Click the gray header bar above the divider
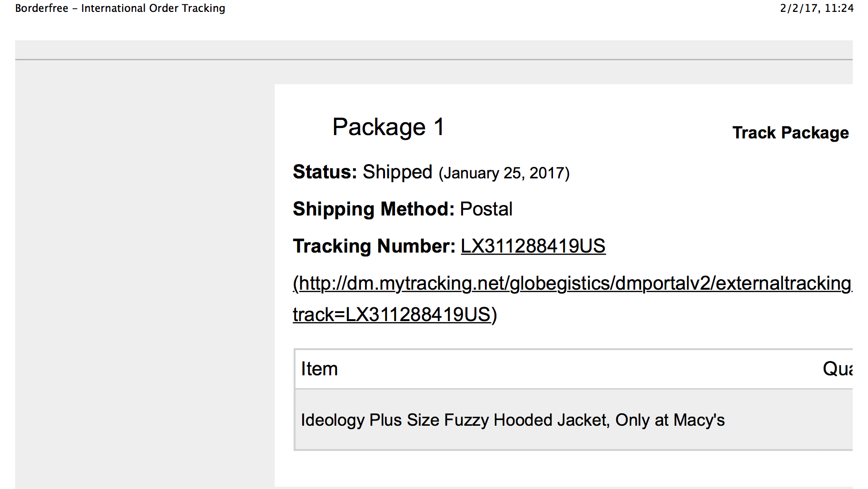The height and width of the screenshot is (489, 868). coord(434,49)
